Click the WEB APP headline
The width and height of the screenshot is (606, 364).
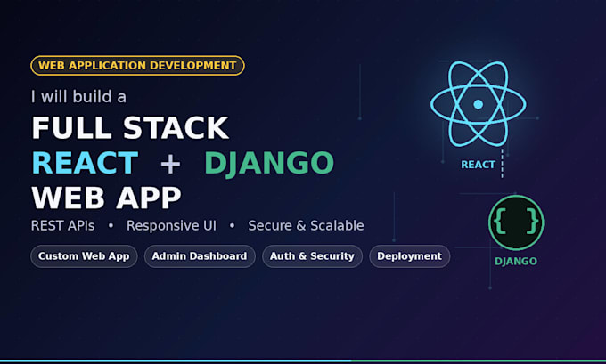(106, 198)
